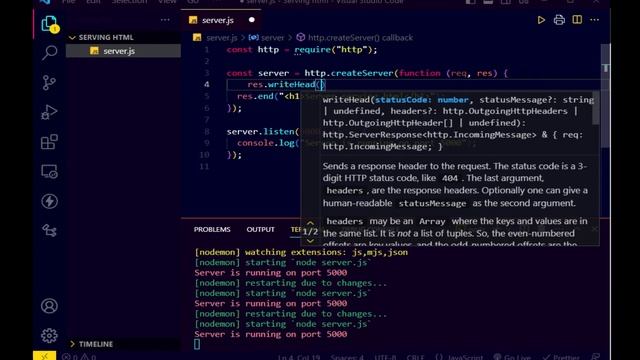Show previous signature overload arrow up
Screen dimensions: 640x360
(310, 223)
